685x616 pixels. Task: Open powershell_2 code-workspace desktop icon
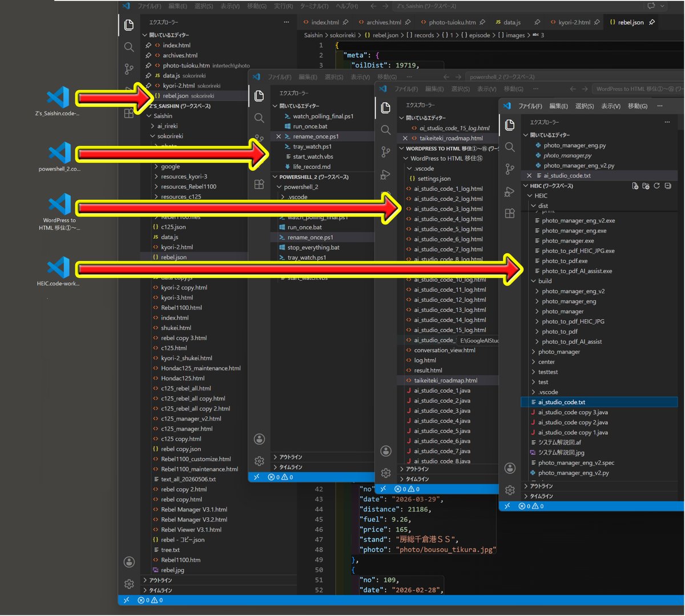(x=59, y=157)
